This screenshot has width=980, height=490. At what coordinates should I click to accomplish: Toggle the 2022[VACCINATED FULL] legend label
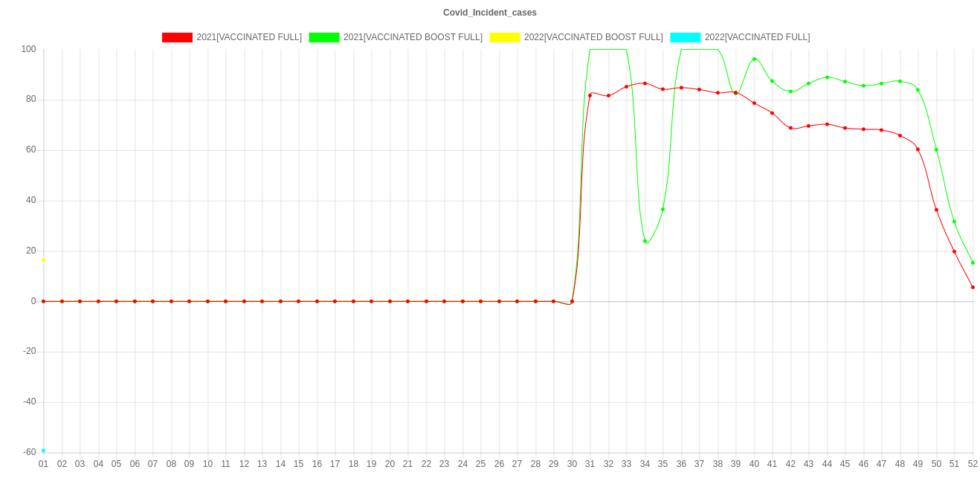point(757,37)
